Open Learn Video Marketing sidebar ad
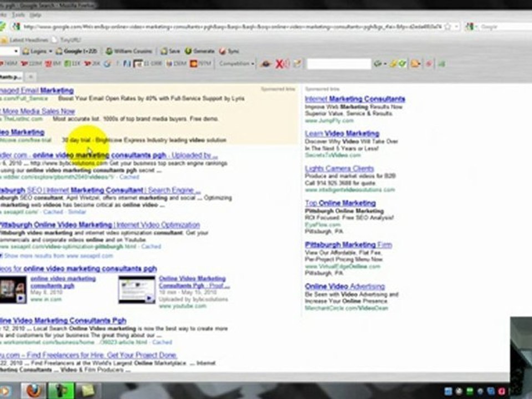Viewport: 532px width, 399px height. [x=342, y=134]
